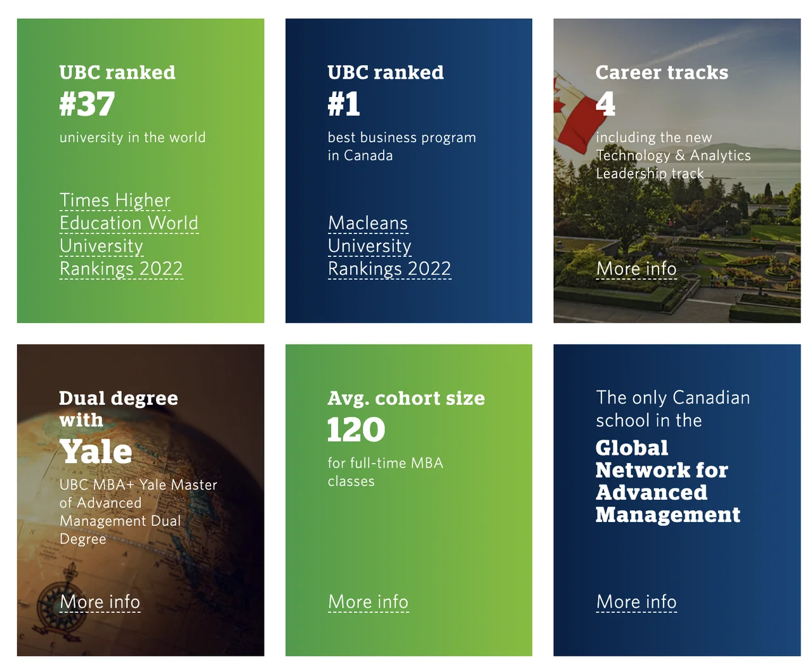This screenshot has height=661, width=812.
Task: Open the Macleans University Rankings 2022 link
Action: tap(388, 246)
